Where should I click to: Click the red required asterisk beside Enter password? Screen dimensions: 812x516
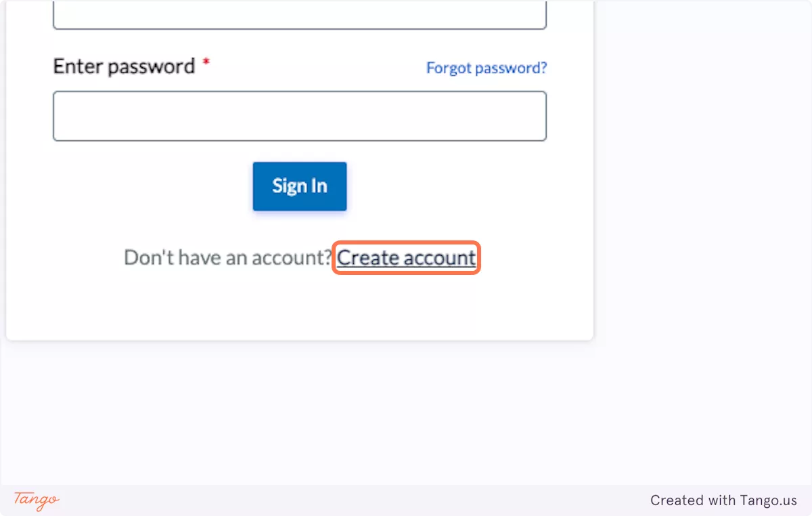(206, 63)
